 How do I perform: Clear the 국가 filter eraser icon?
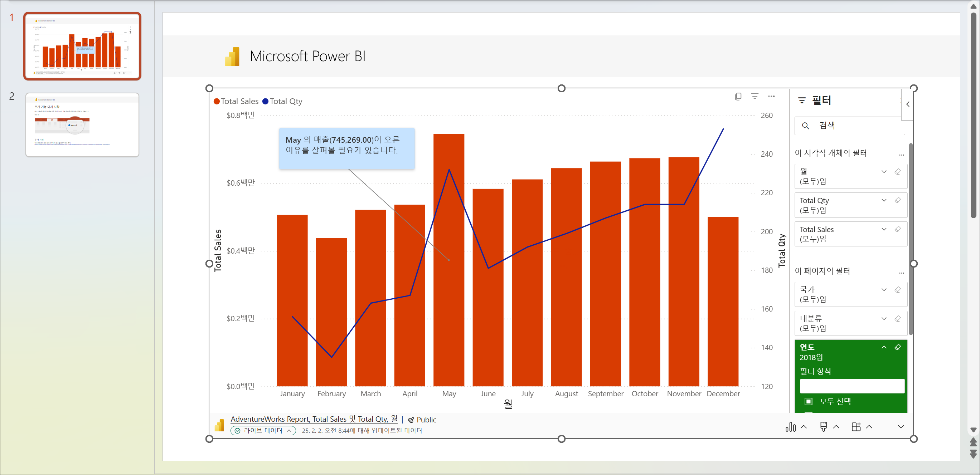click(x=897, y=290)
